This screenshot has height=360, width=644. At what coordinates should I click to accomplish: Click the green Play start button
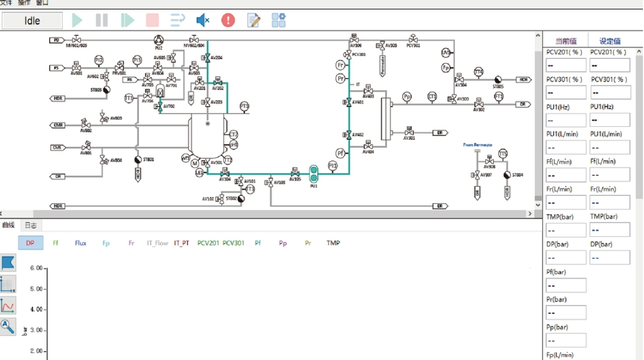pyautogui.click(x=77, y=21)
